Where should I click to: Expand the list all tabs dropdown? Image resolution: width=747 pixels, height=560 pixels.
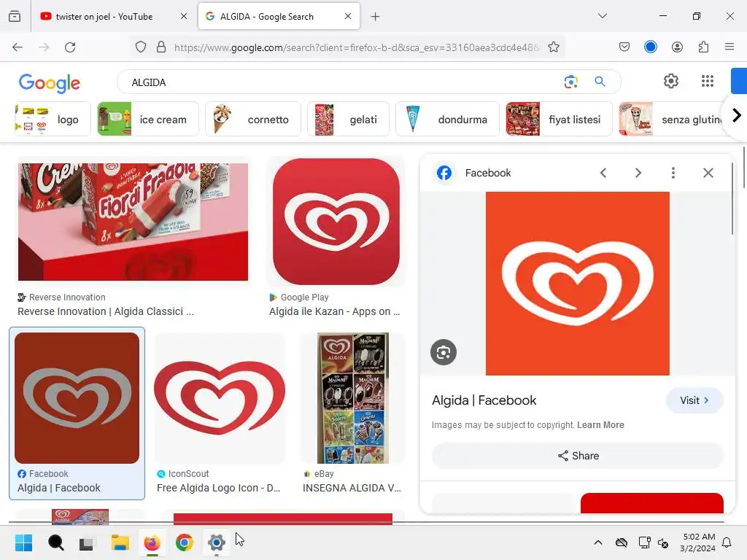602,16
